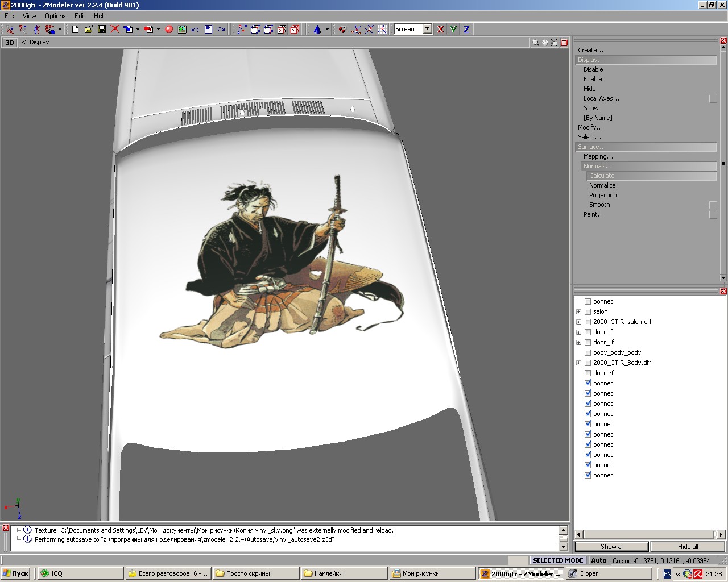Screen dimensions: 728x582
Task: Click the Пуск start button
Action: (16, 573)
